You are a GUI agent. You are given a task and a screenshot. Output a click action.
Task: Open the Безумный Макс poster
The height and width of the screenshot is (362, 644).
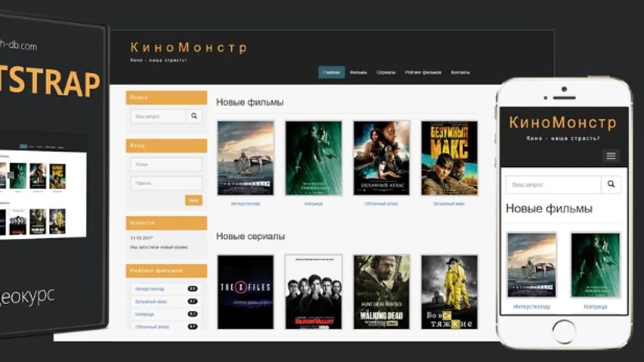(449, 158)
